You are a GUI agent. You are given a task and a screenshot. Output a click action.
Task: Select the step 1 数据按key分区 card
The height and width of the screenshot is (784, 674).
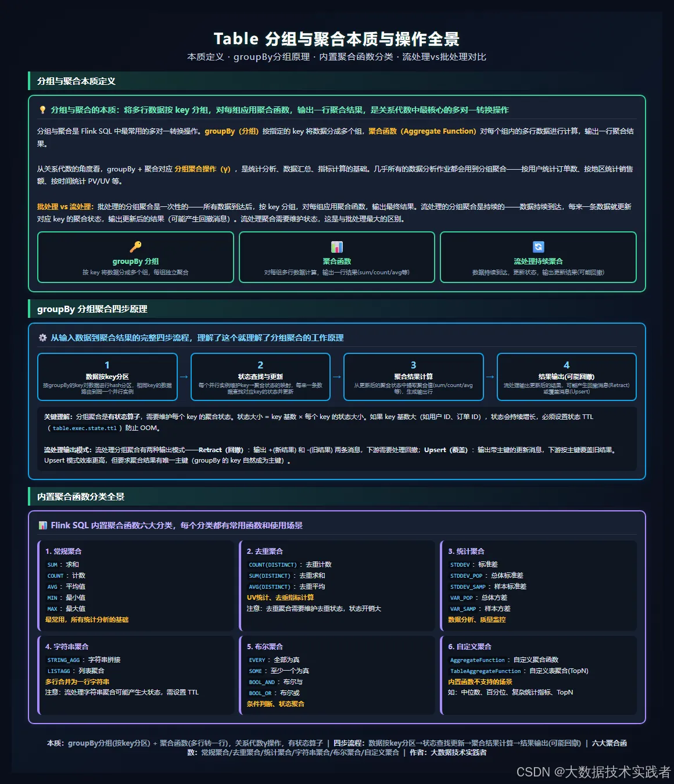click(107, 377)
